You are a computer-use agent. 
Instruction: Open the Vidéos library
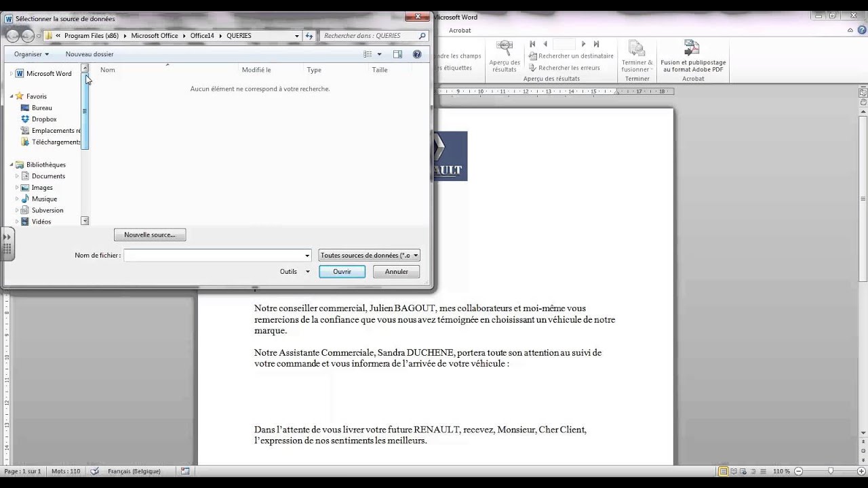click(36, 222)
